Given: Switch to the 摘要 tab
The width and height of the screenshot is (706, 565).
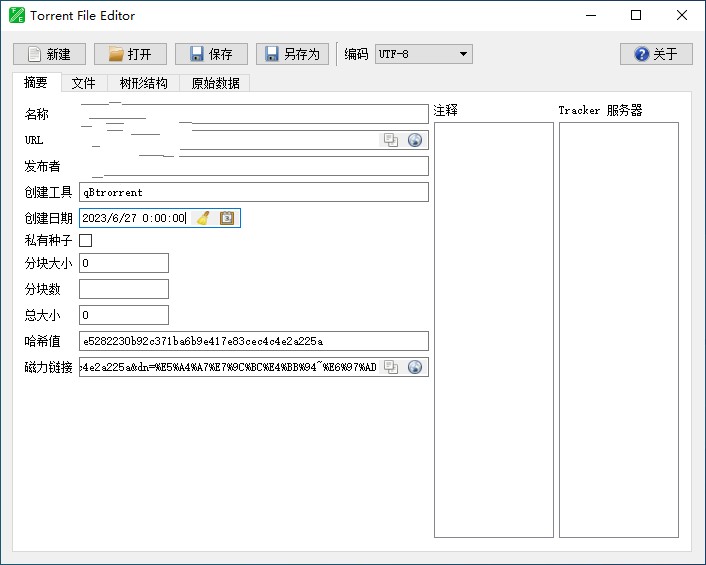Looking at the screenshot, I should (36, 82).
